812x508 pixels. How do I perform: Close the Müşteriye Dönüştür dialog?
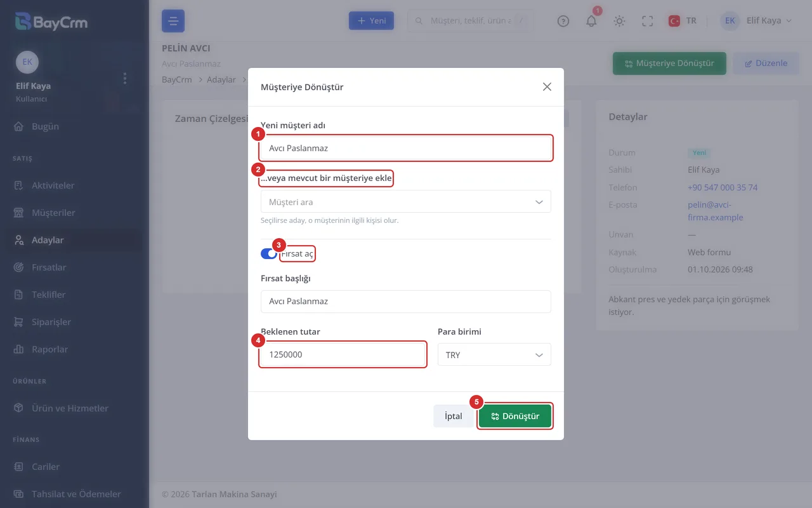(547, 87)
